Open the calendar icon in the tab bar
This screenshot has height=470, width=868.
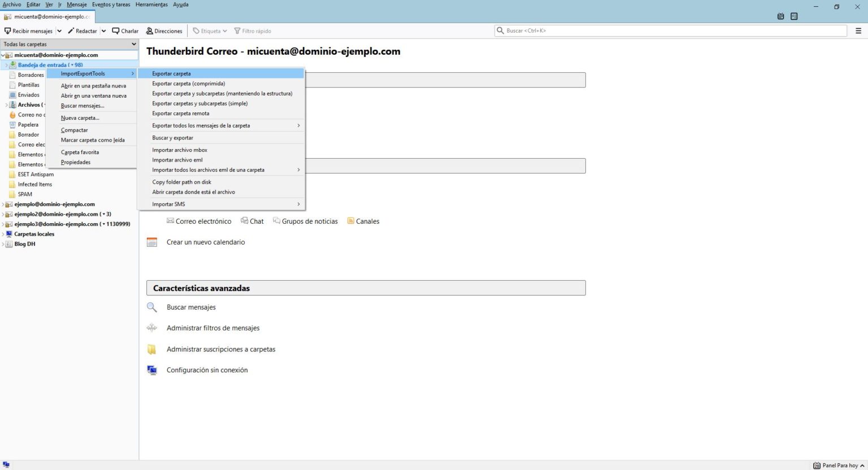point(780,16)
